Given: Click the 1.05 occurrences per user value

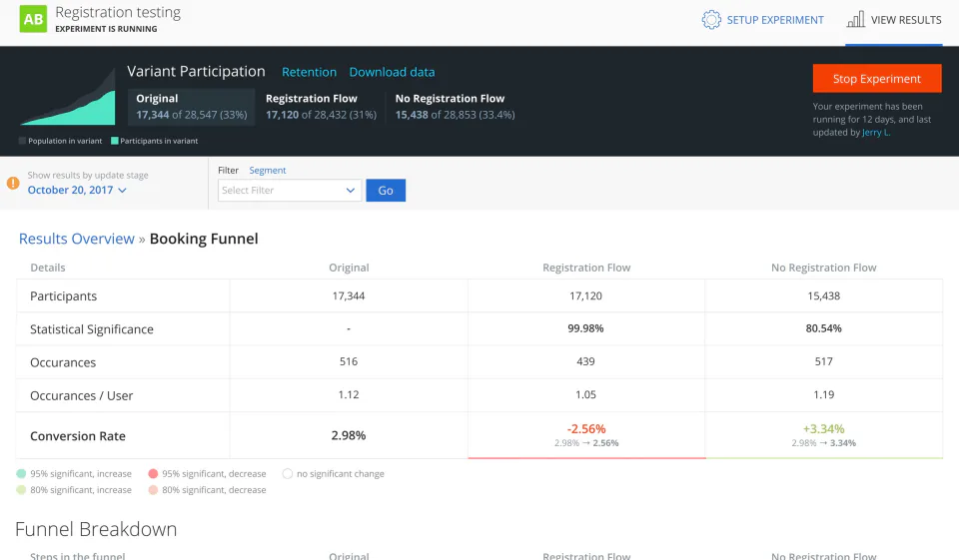Looking at the screenshot, I should pyautogui.click(x=586, y=395).
